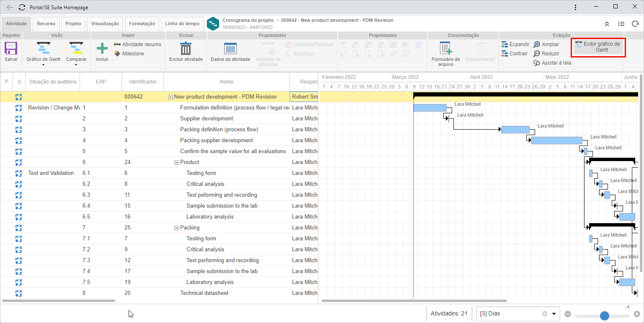Image resolution: width=644 pixels, height=323 pixels.
Task: Switch to the Atividade tab
Action: (16, 24)
